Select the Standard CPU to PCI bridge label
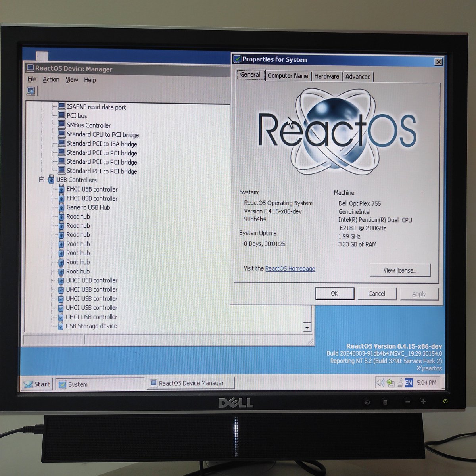Screen dimensions: 476x476 pyautogui.click(x=103, y=134)
